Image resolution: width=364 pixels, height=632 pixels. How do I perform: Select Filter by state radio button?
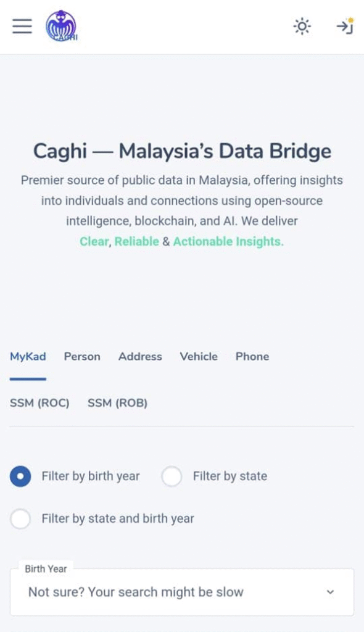pos(172,476)
